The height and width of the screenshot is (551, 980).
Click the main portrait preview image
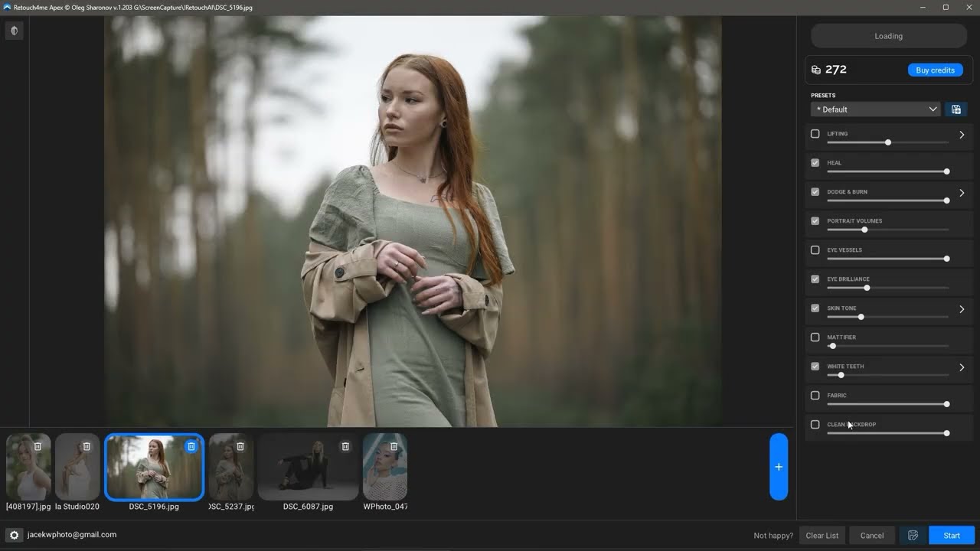coord(413,222)
